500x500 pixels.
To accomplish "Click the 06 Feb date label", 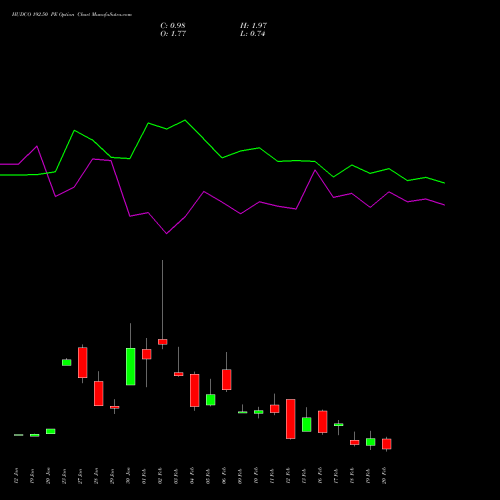I will click(x=225, y=476).
